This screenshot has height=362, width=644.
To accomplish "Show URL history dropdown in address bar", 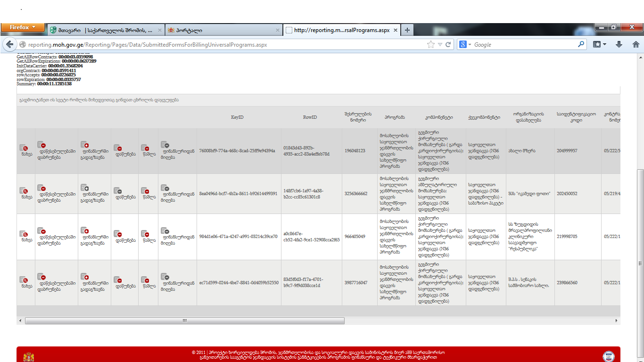I will pyautogui.click(x=440, y=44).
